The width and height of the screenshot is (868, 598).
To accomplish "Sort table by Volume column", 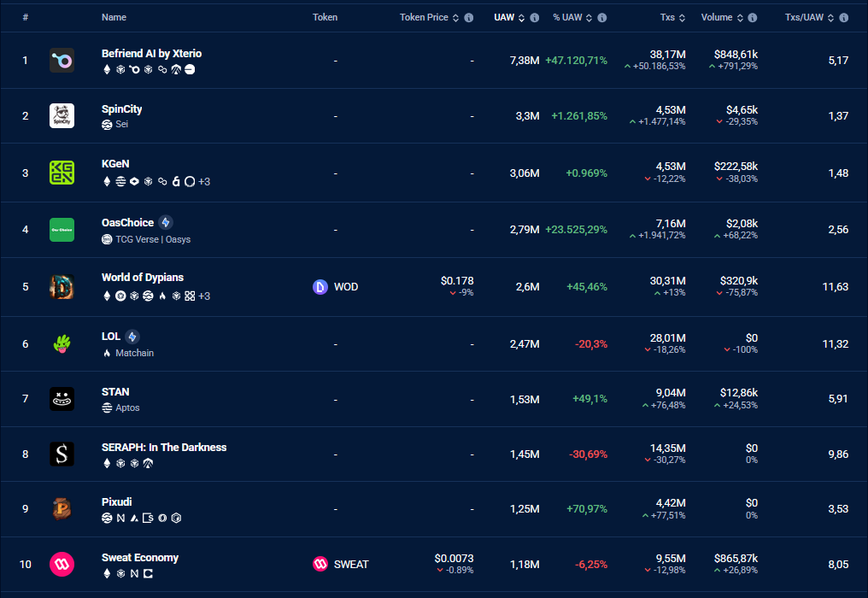I will point(740,18).
